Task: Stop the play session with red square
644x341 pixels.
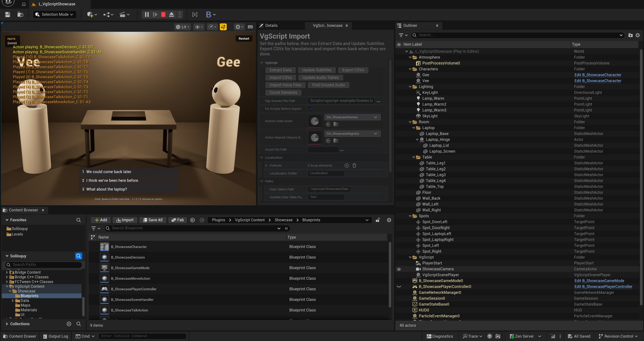Action: pos(163,15)
